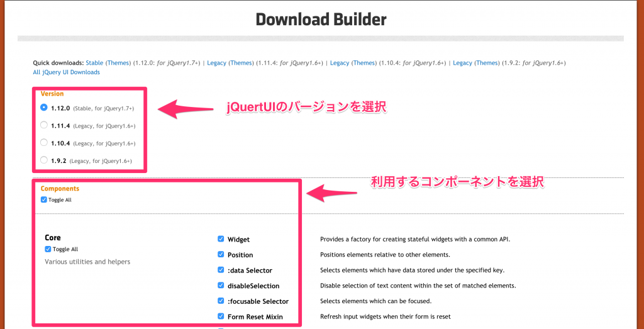Toggle the Position component checkbox
644x329 pixels.
[x=221, y=254]
